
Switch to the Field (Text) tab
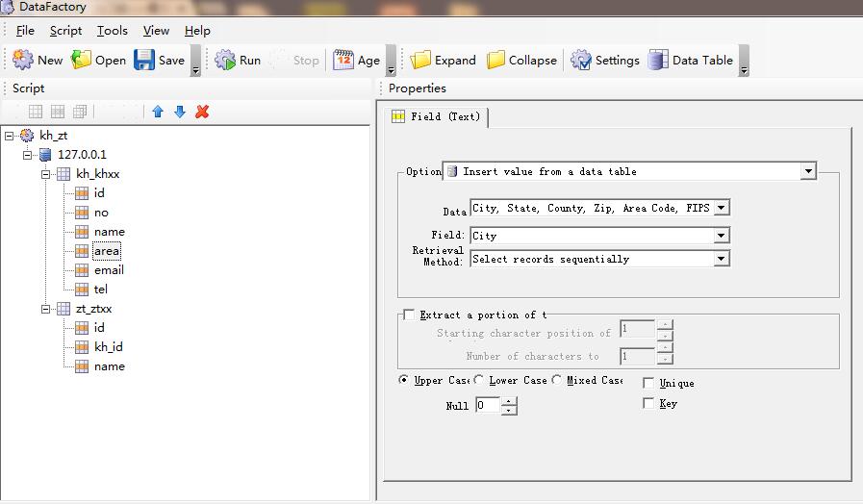(436, 116)
